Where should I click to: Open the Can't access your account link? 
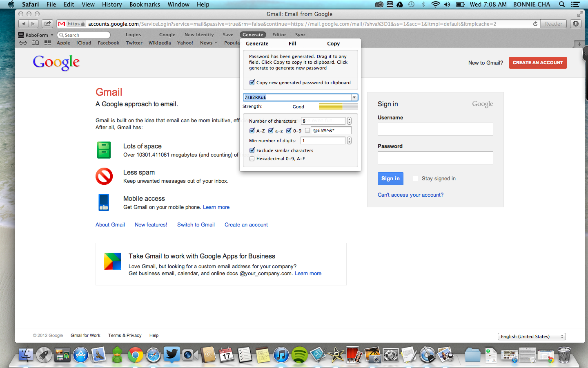click(x=410, y=195)
